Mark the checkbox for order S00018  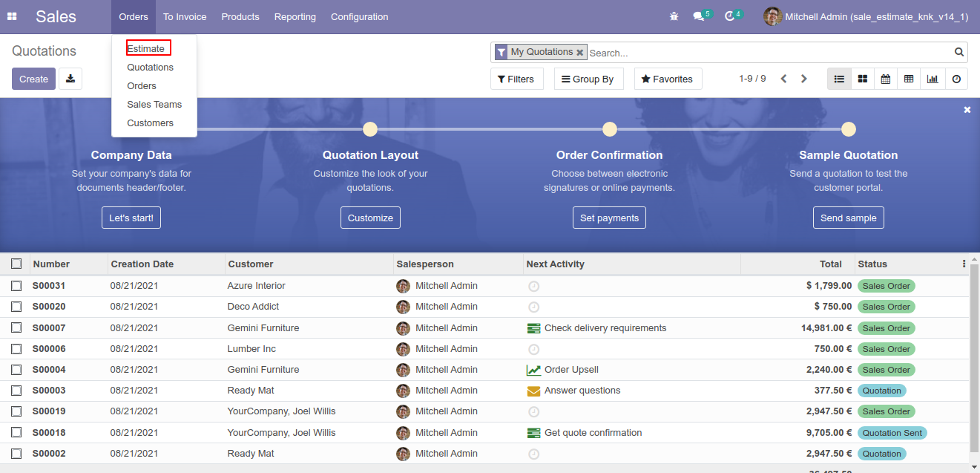tap(16, 433)
